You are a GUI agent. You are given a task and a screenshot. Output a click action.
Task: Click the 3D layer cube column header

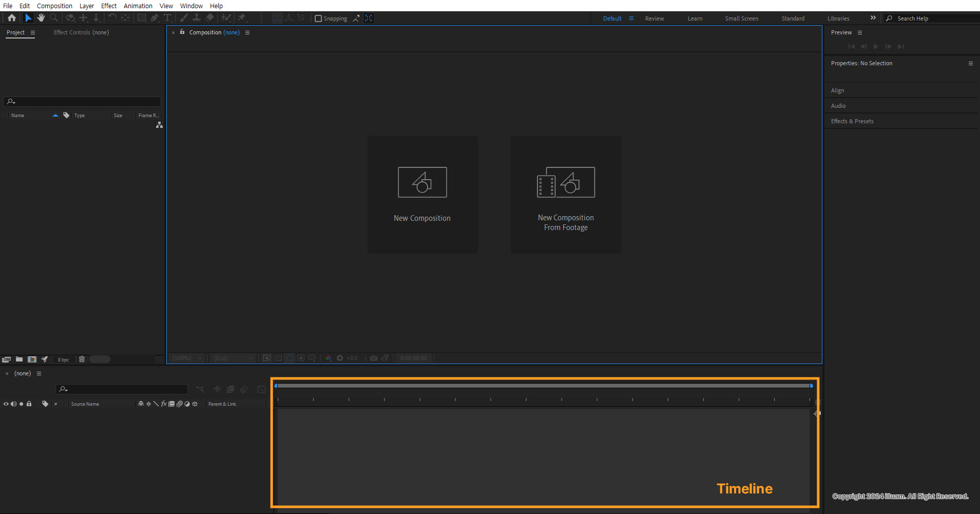[195, 404]
